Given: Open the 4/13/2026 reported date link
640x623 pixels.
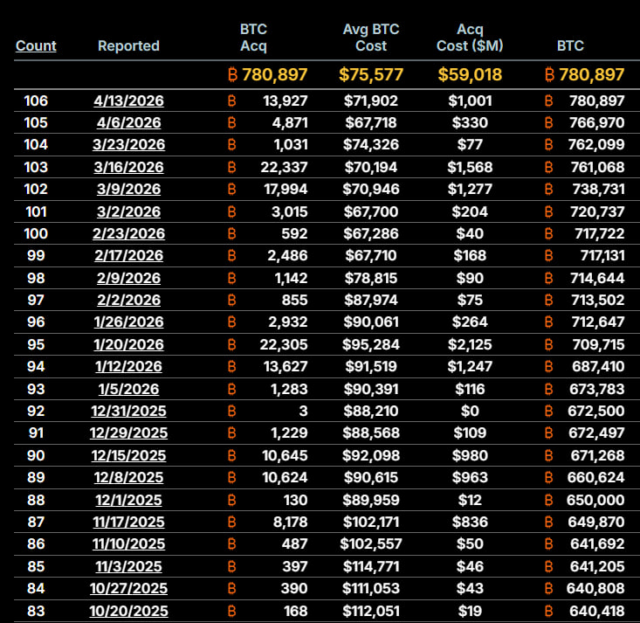Looking at the screenshot, I should (x=129, y=101).
